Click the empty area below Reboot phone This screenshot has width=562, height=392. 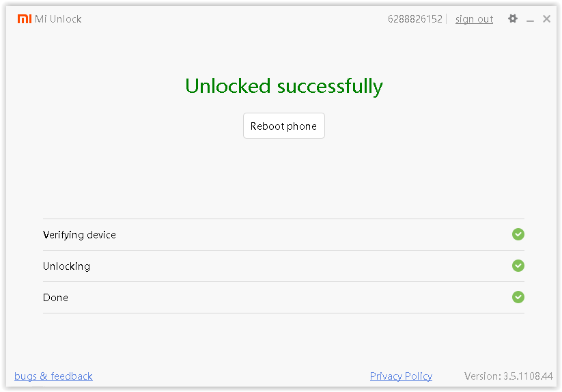pos(283,178)
